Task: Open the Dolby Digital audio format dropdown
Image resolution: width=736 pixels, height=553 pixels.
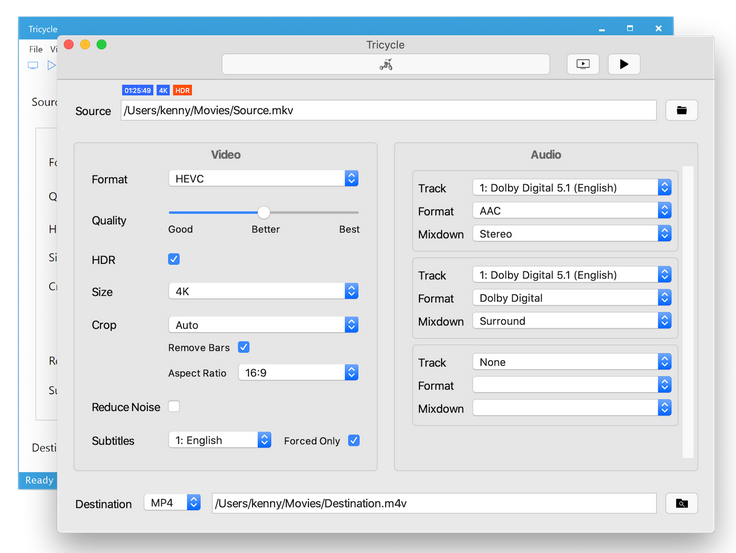Action: (x=572, y=298)
